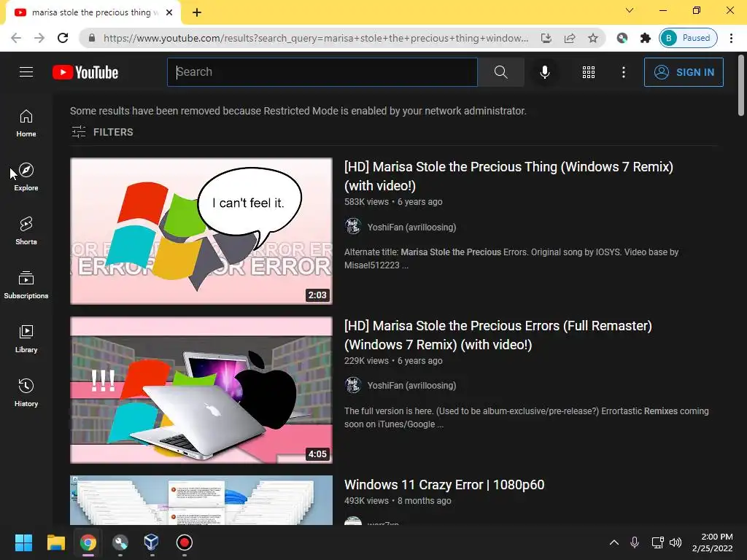
Task: Click the browser back arrow
Action: tap(16, 38)
